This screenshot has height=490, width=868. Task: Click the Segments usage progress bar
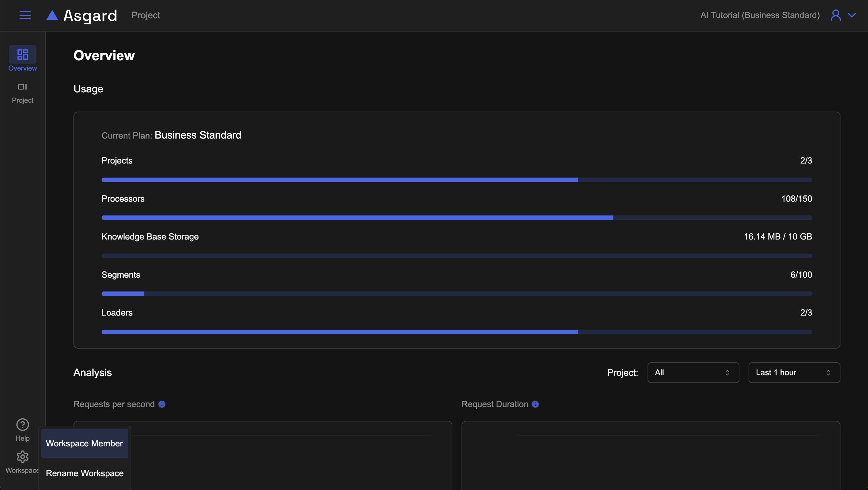457,294
